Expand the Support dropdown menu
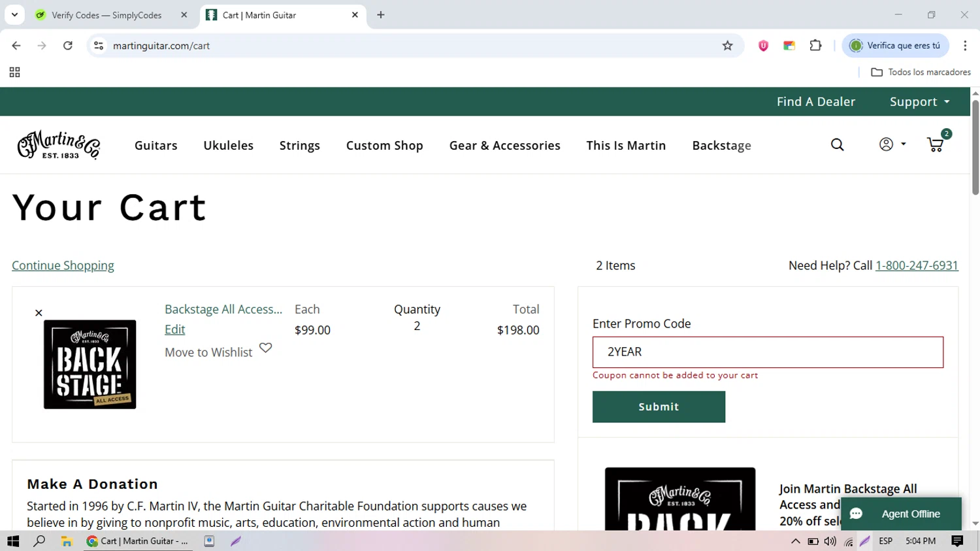The image size is (980, 551). pos(920,102)
